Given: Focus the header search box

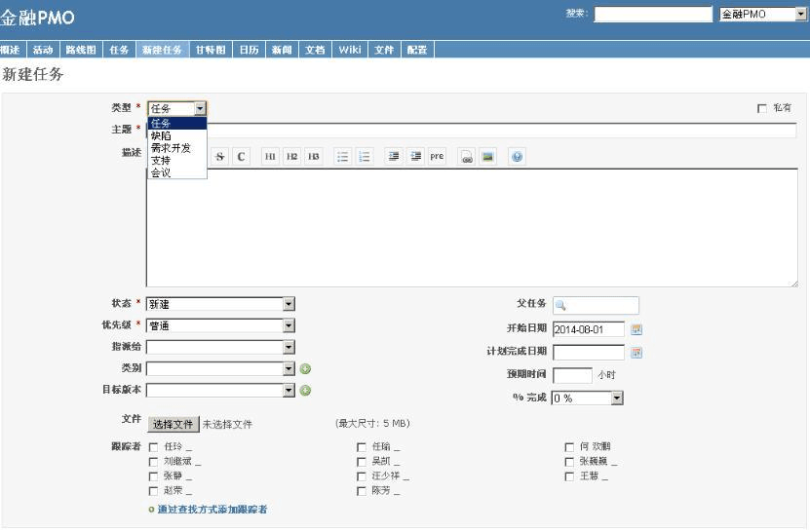Looking at the screenshot, I should click(x=653, y=15).
